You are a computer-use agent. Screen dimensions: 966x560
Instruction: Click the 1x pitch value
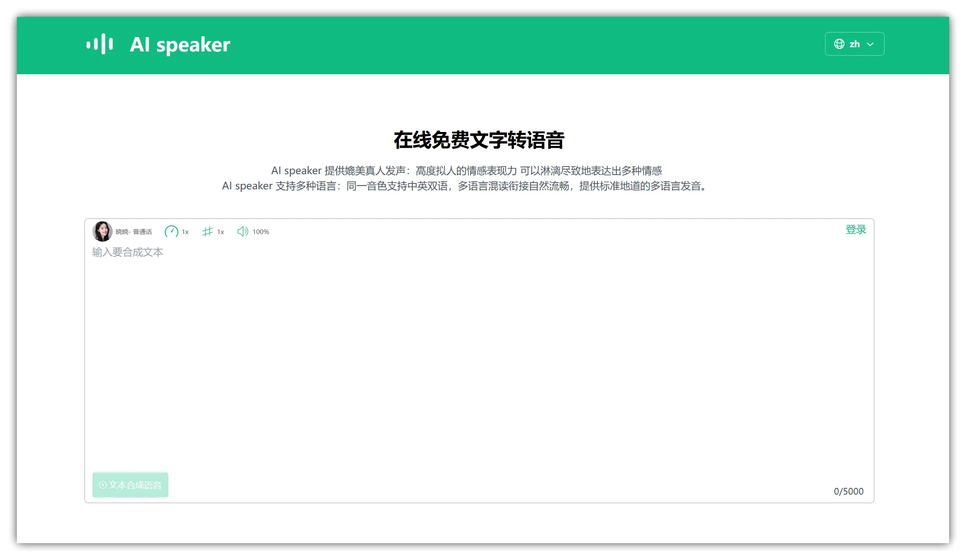220,232
